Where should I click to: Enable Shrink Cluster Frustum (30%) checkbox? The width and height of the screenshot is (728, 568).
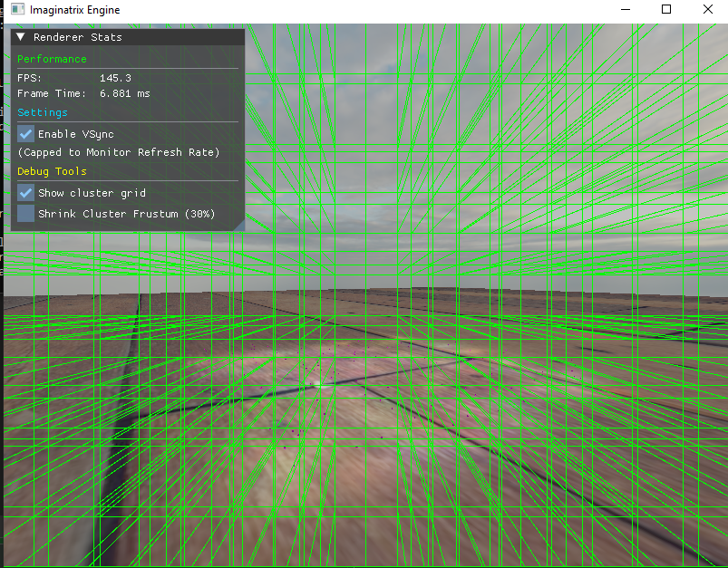click(x=25, y=214)
